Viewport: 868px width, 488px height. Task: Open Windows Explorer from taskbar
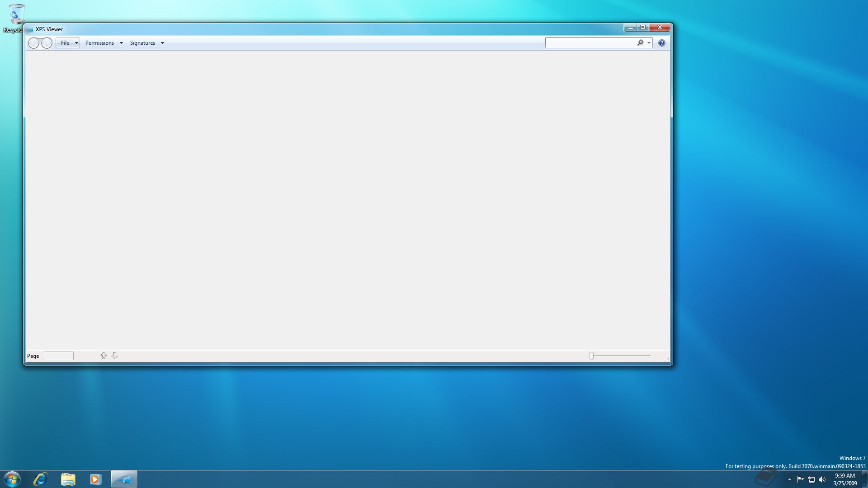point(68,479)
